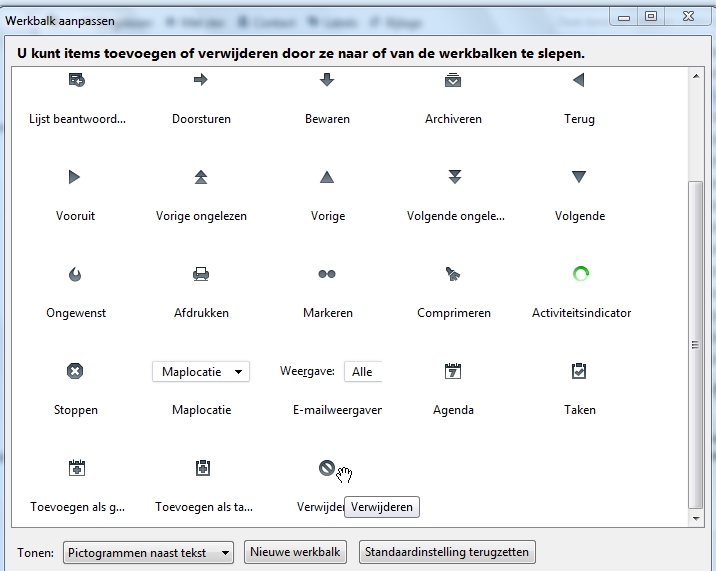Click the Agenda calendar icon
The image size is (716, 571).
point(453,371)
